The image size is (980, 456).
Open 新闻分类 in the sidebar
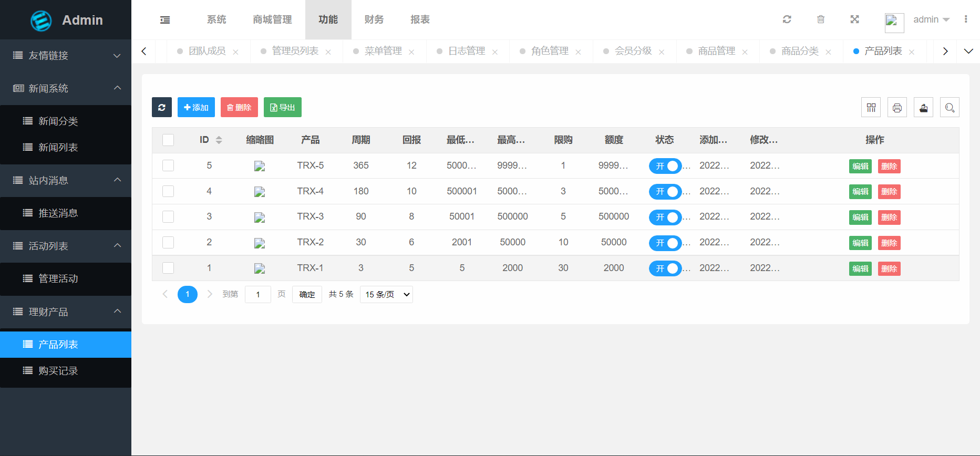(x=66, y=121)
